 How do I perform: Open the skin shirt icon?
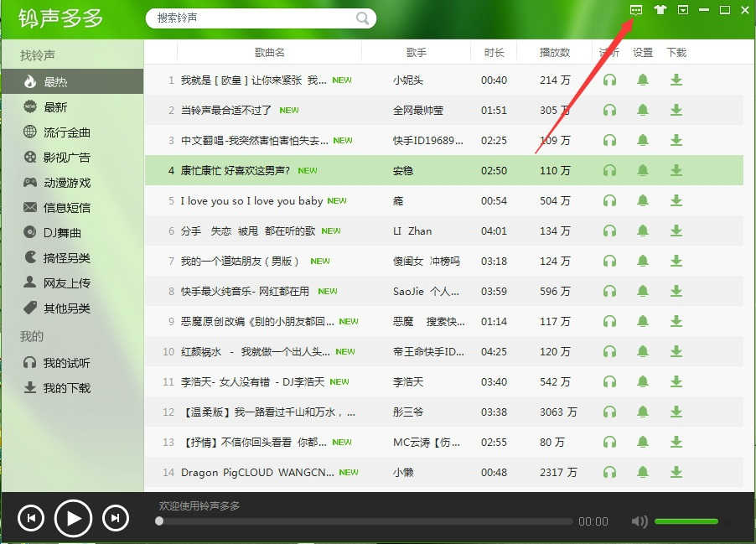(660, 10)
